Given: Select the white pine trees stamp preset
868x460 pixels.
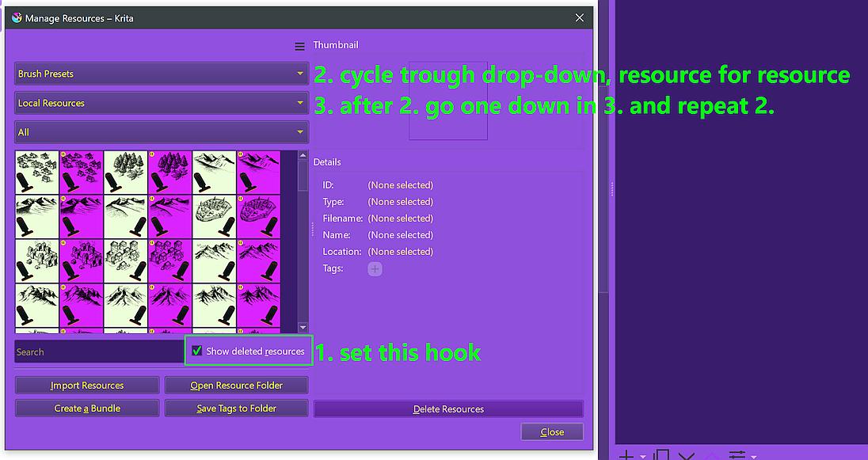Looking at the screenshot, I should pos(126,172).
